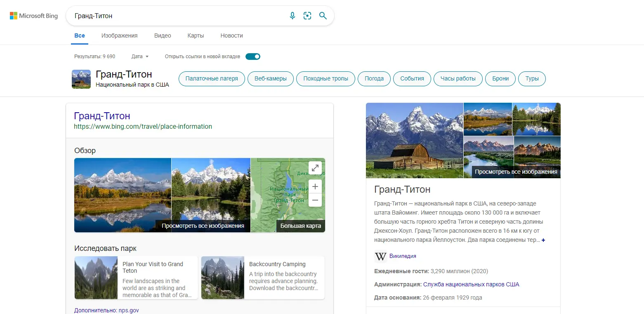Viewport: 644px width, 314px height.
Task: Click the Гранд-Титон knowledge panel heading
Action: [402, 189]
